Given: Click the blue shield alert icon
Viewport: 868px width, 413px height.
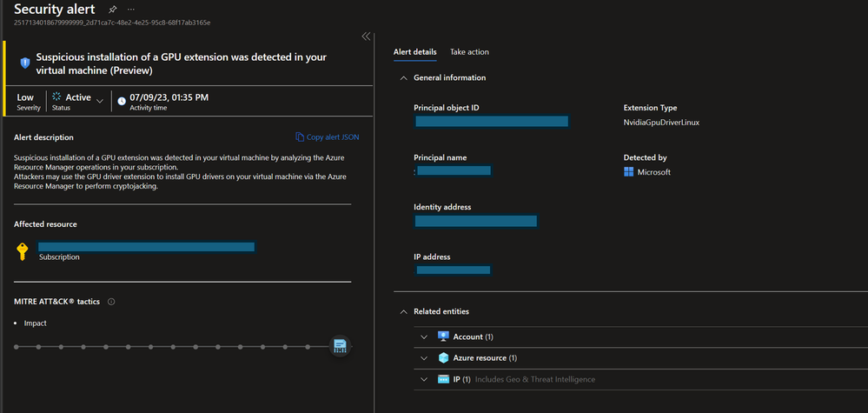Looking at the screenshot, I should 24,63.
